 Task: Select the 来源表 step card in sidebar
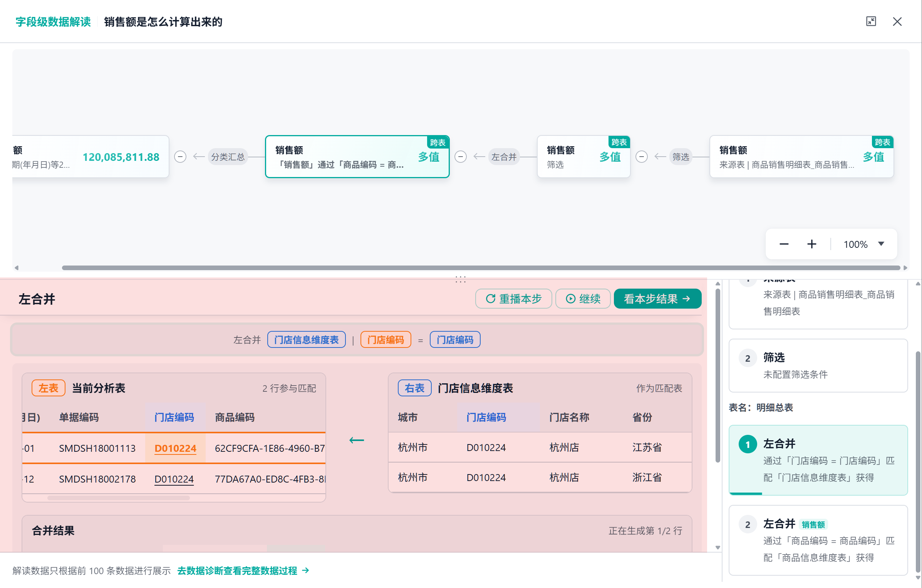[x=818, y=304]
